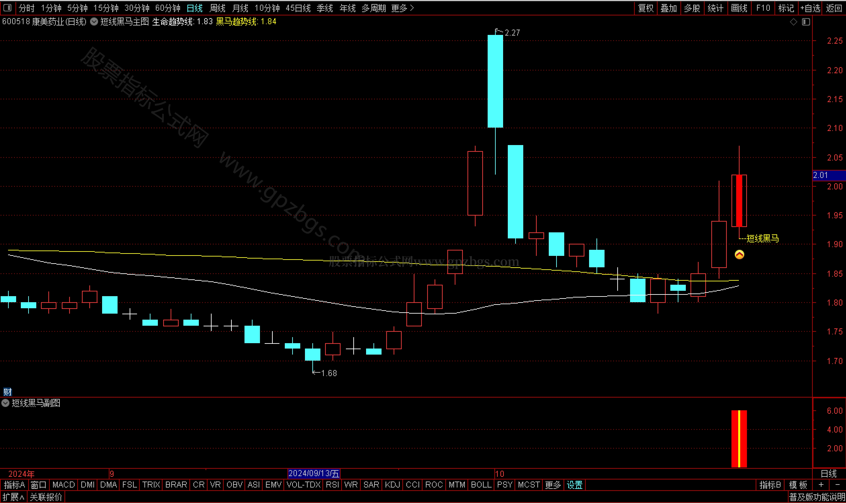The image size is (846, 504).
Task: Zoom in with the + button
Action: coord(821,485)
